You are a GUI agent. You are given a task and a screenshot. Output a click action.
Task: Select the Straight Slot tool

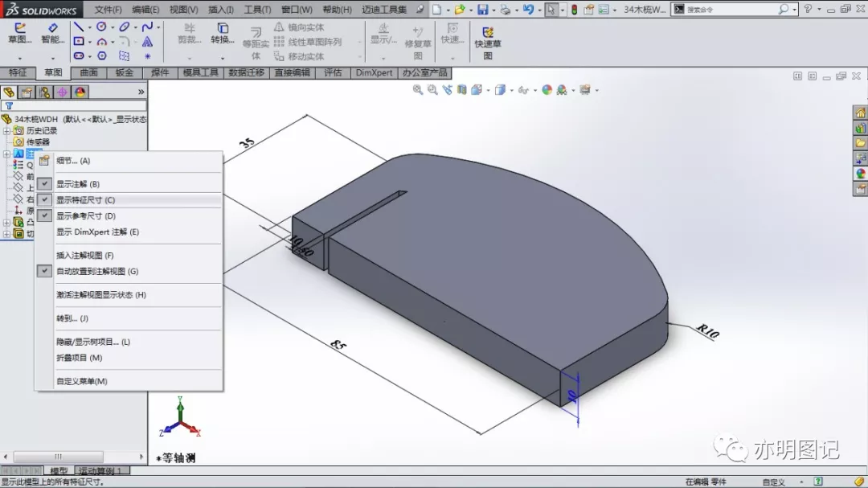tap(79, 55)
